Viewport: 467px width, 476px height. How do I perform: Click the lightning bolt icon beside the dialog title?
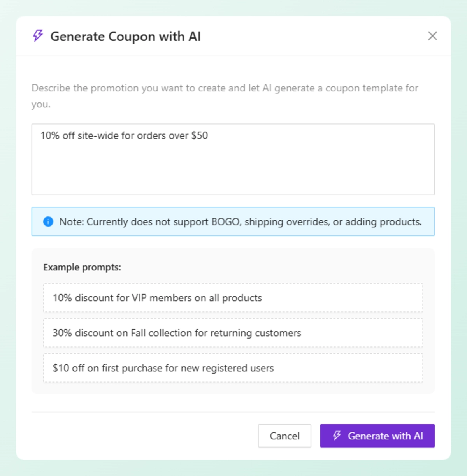click(38, 36)
